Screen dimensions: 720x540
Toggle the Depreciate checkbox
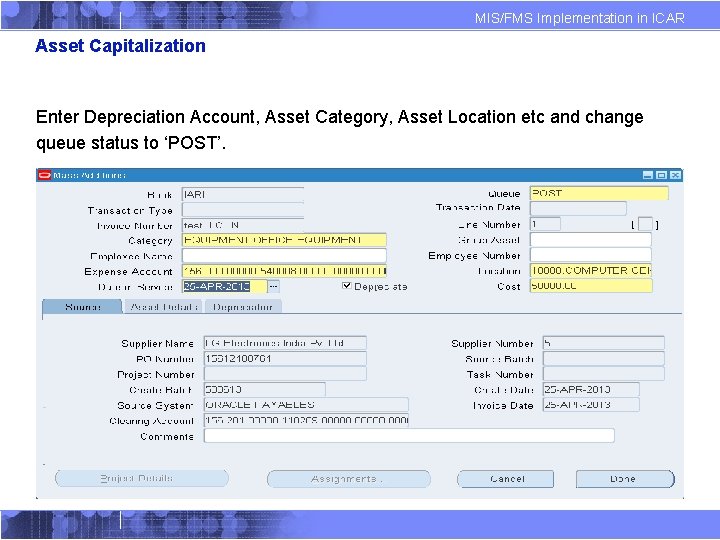347,286
